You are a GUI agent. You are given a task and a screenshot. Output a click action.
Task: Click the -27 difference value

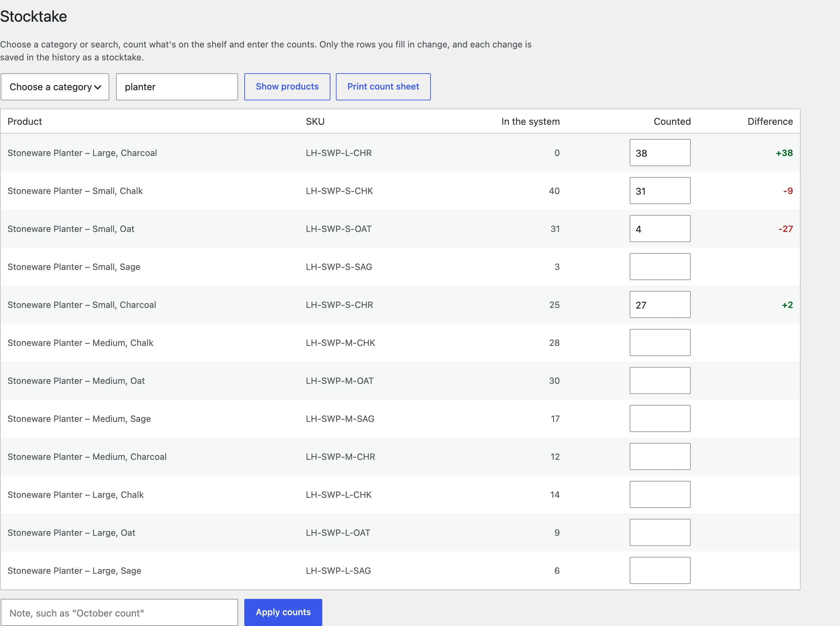tap(785, 229)
